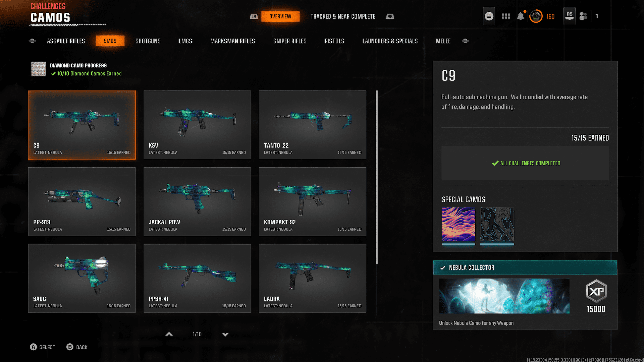Open the social party icon
644x362 pixels.
point(583,16)
